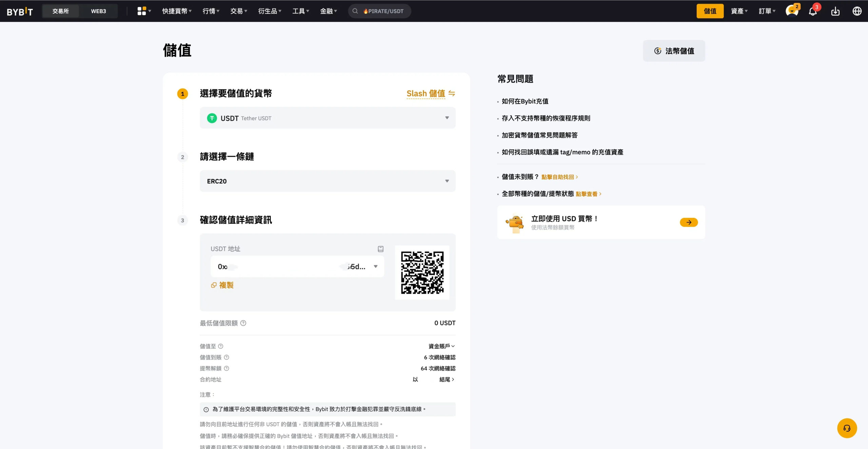Change the 資金賬戶 deposit destination
This screenshot has width=868, height=449.
point(441,346)
